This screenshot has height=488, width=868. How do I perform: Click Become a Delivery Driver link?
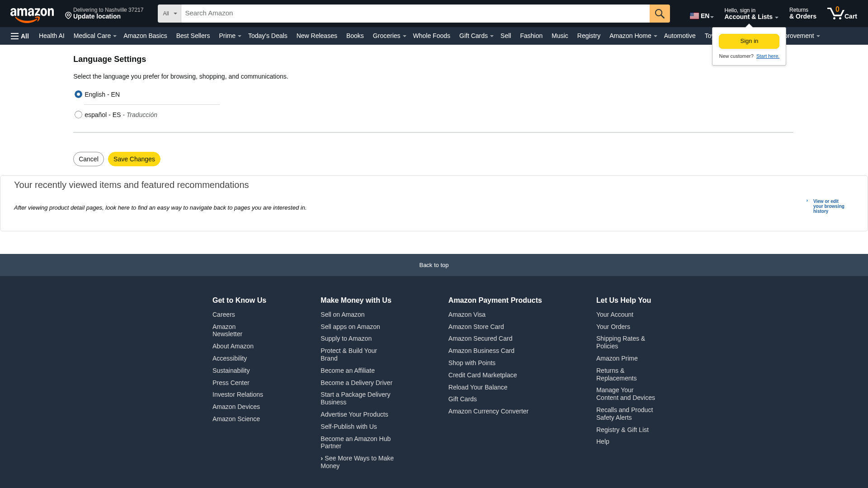[x=356, y=383]
